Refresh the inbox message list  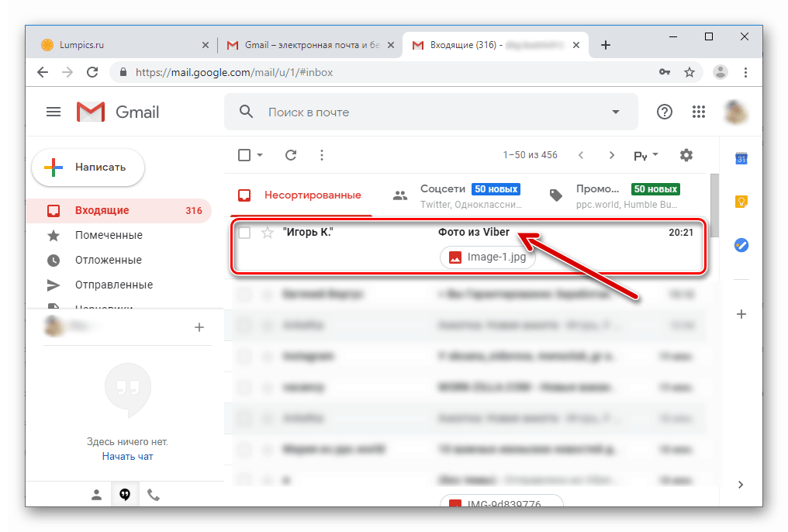click(291, 155)
